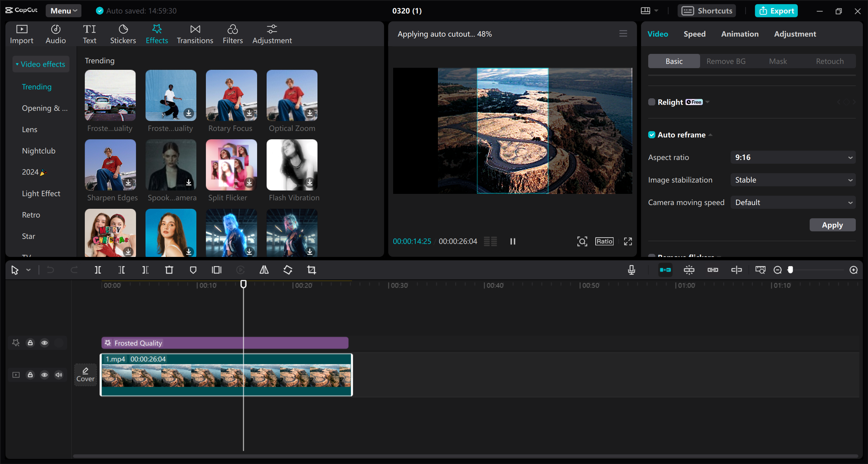Enable the Relight effect checkbox
Screen dimensions: 868x464
[652, 102]
